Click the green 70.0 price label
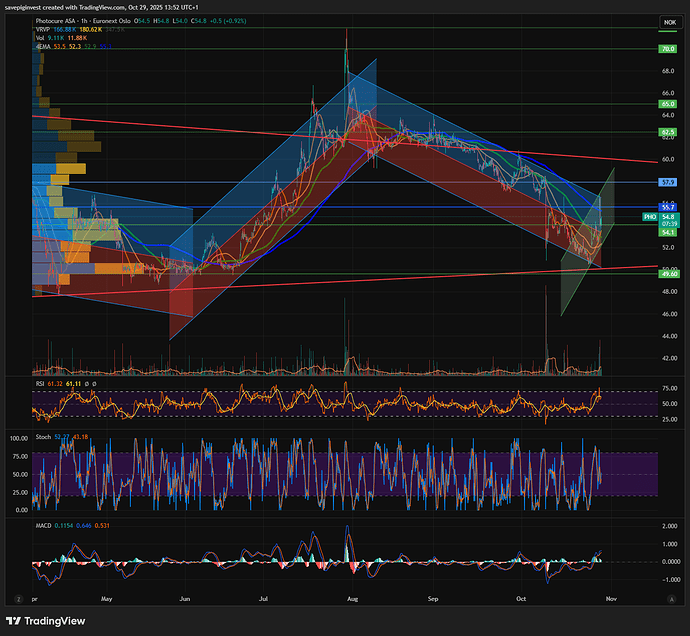 pos(667,48)
